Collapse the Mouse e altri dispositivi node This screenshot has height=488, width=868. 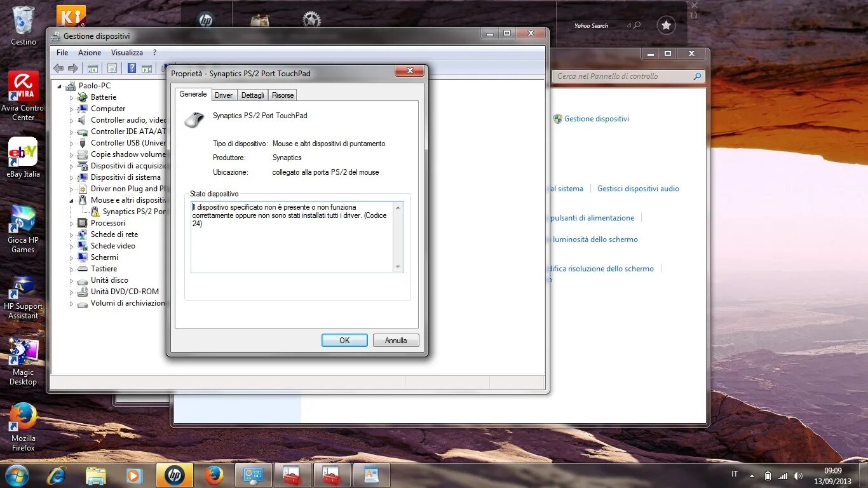click(x=72, y=200)
